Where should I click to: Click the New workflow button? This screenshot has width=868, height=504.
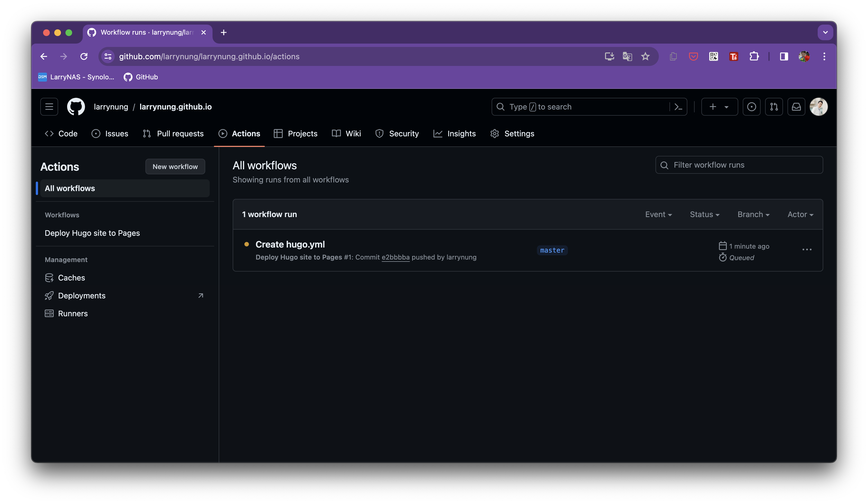[x=175, y=167]
